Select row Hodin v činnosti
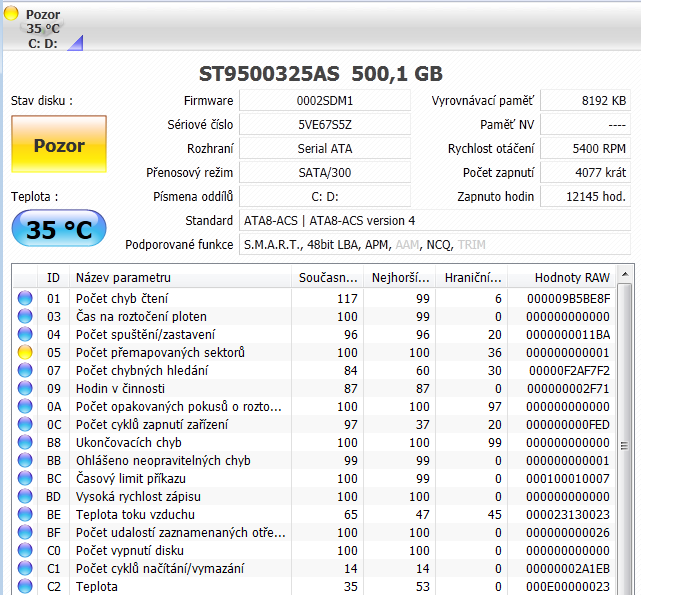The height and width of the screenshot is (595, 697). (314, 388)
